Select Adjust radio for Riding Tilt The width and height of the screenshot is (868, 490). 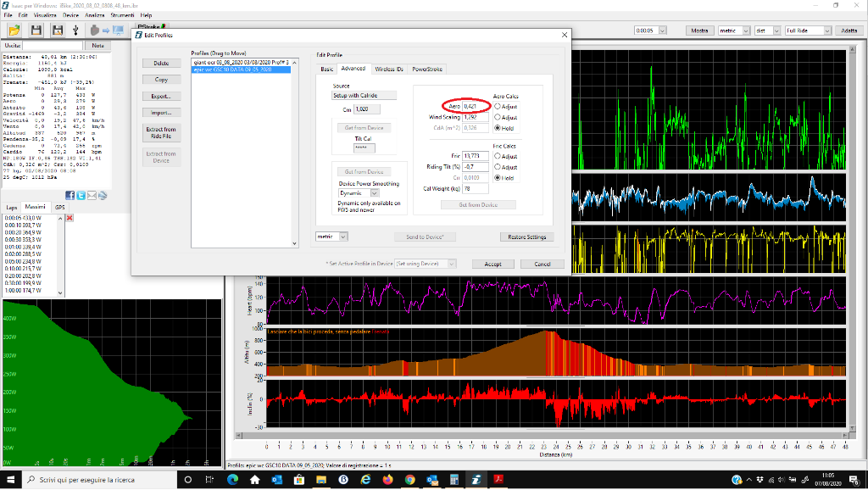[x=498, y=167]
